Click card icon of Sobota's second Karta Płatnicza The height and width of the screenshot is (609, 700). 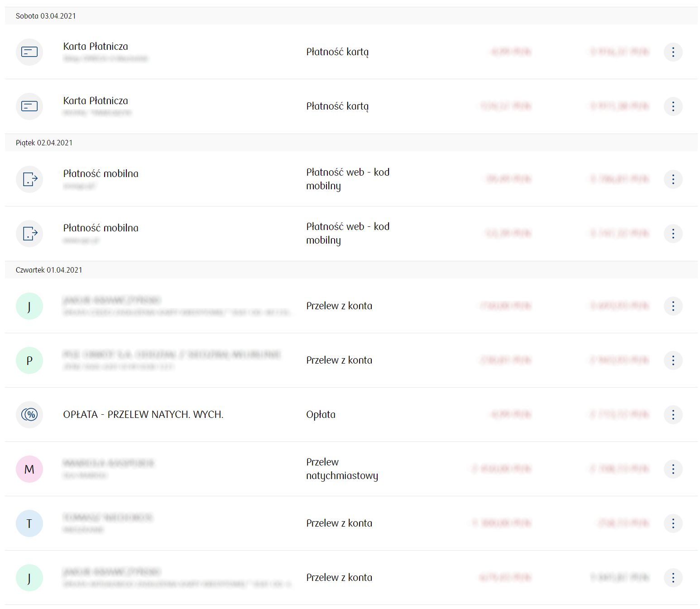click(29, 106)
